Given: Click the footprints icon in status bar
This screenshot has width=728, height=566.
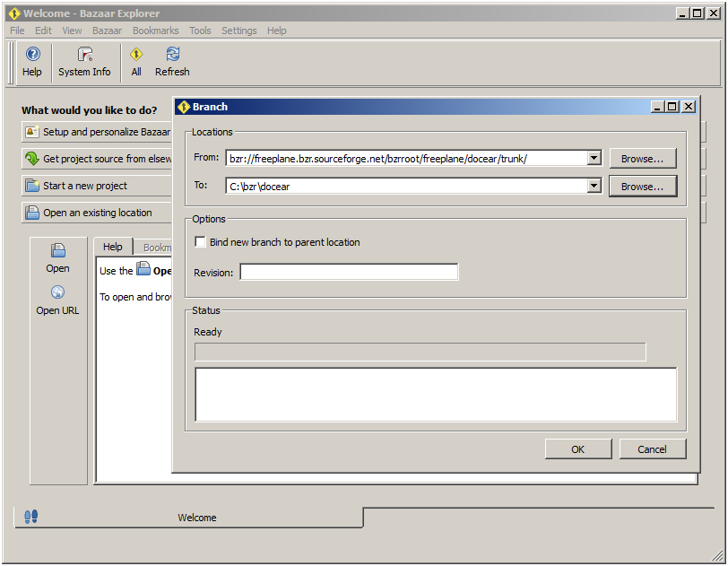Looking at the screenshot, I should click(30, 517).
